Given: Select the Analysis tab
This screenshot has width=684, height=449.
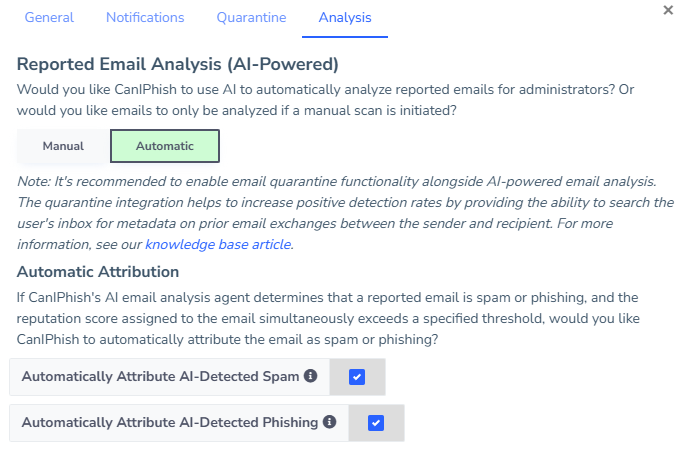Looking at the screenshot, I should pos(345,17).
